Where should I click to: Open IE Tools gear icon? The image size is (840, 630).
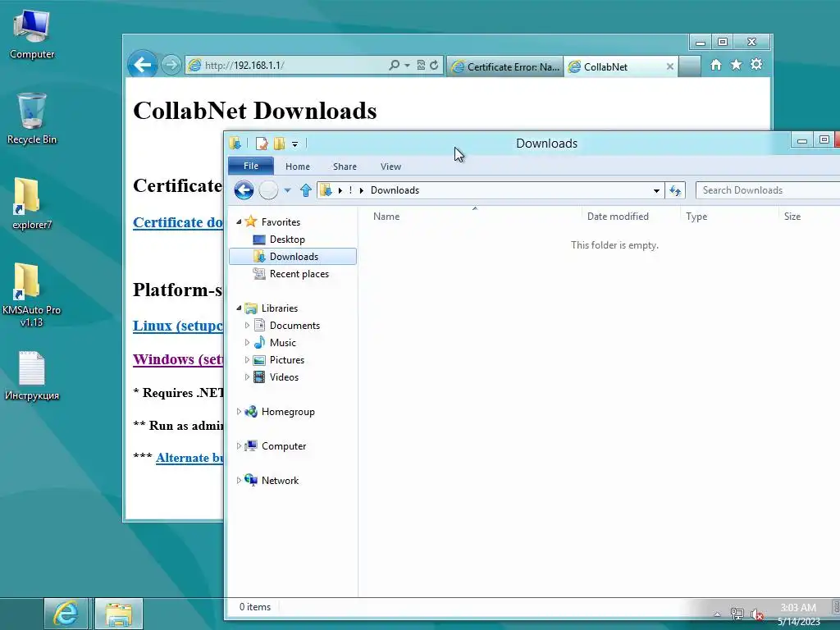coord(756,65)
